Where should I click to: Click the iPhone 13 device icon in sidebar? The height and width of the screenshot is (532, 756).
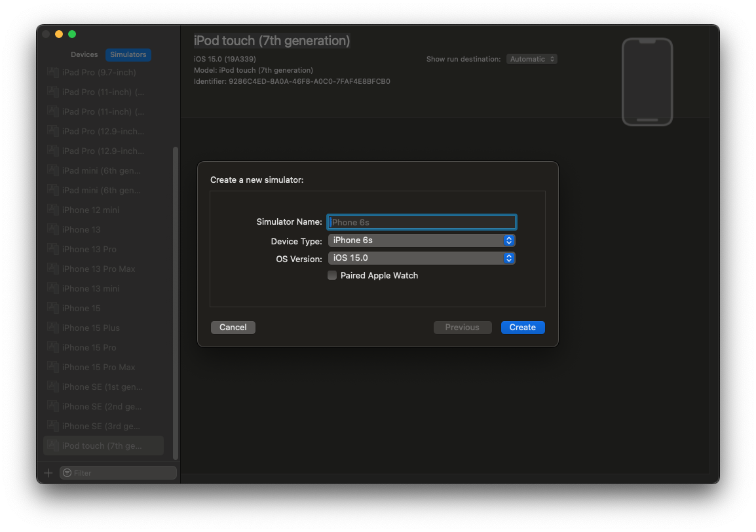click(x=53, y=229)
